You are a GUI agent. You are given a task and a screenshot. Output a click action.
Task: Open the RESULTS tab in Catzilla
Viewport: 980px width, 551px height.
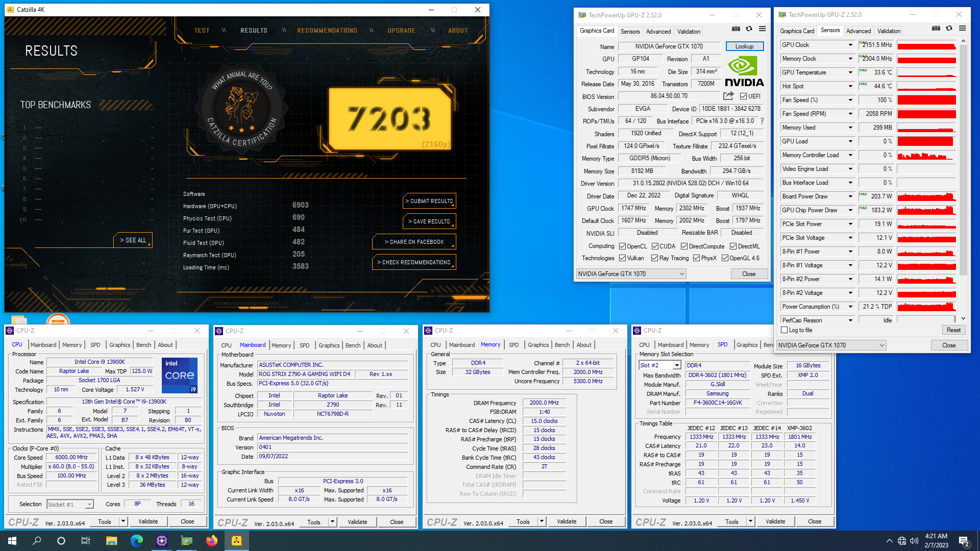click(254, 31)
